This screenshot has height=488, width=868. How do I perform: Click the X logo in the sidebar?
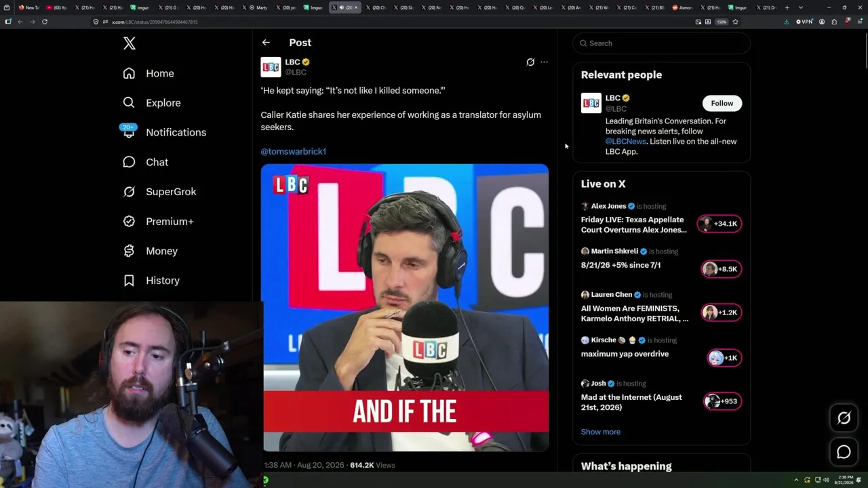pos(130,44)
